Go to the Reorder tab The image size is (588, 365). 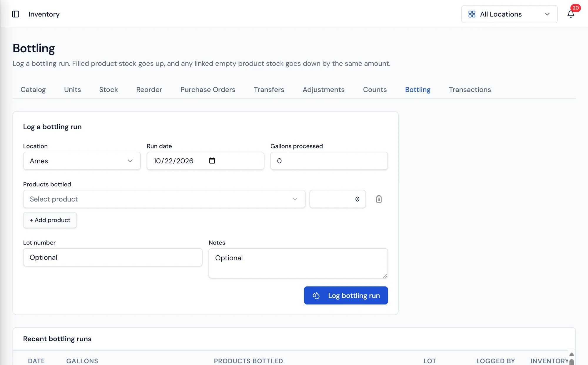coord(149,90)
